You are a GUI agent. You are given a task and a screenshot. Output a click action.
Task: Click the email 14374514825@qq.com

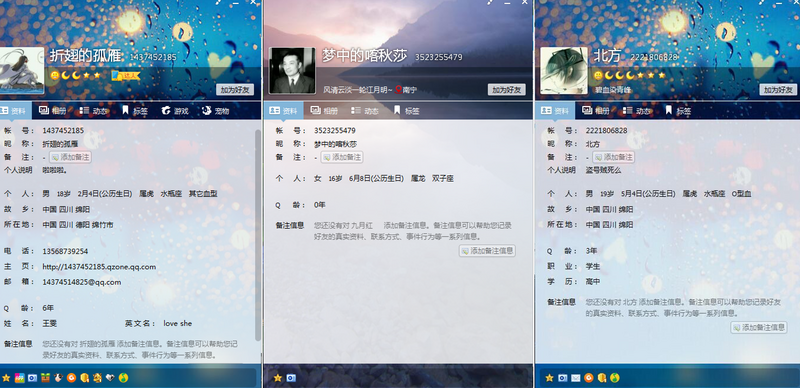click(x=82, y=282)
